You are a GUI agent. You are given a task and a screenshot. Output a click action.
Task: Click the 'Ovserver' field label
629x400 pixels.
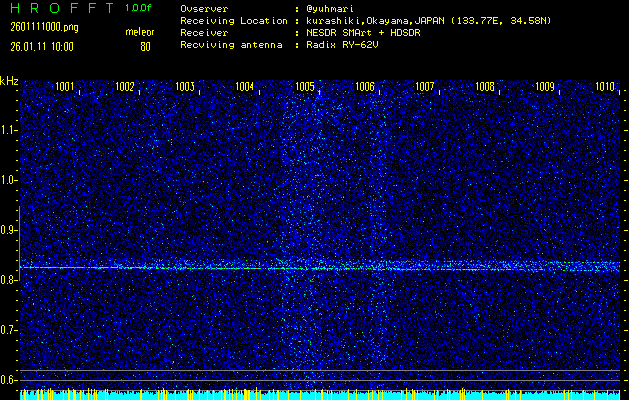tap(204, 9)
